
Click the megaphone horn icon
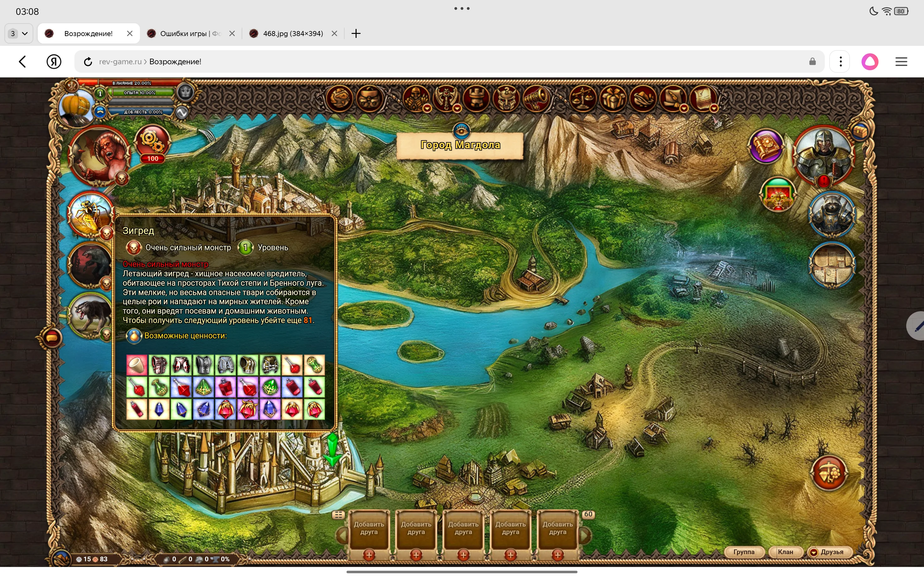(x=536, y=98)
